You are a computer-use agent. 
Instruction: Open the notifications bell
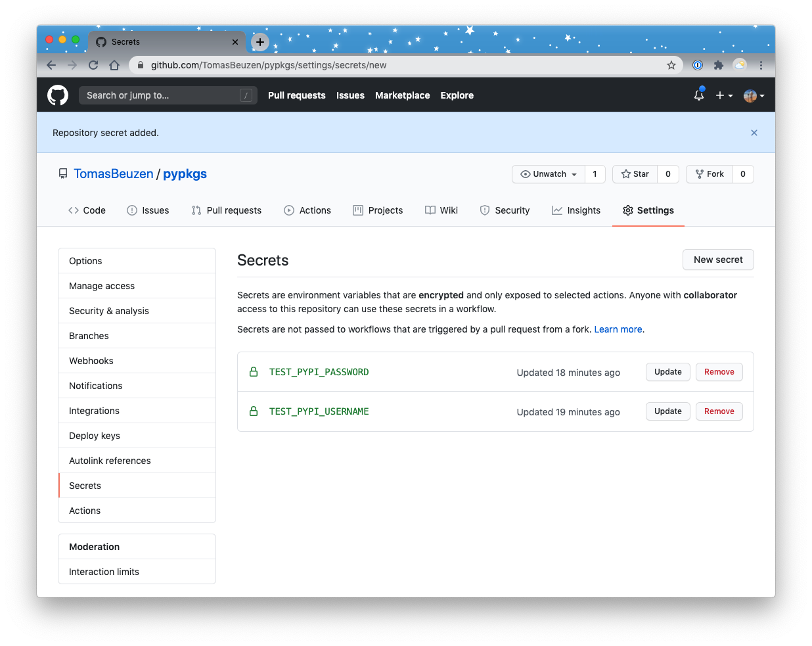coord(699,95)
